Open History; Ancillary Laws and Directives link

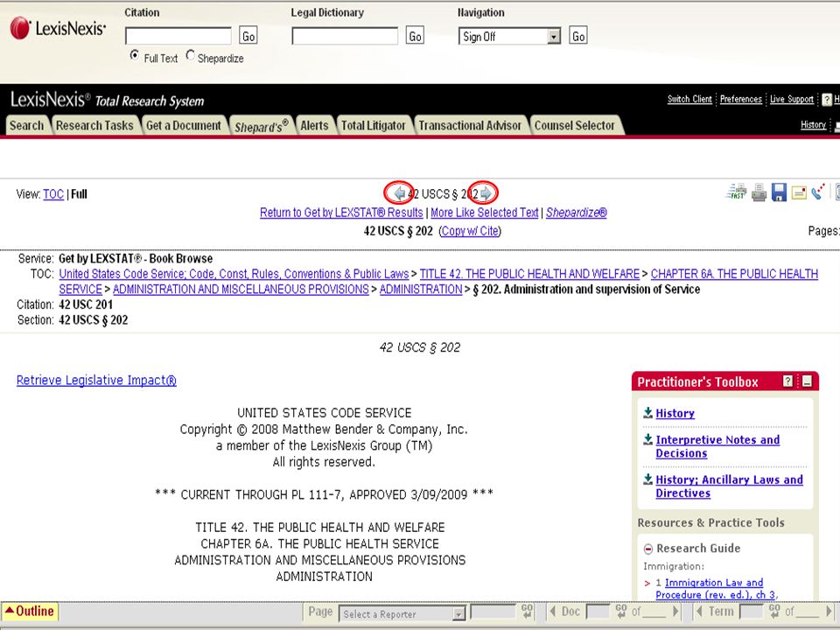(x=729, y=486)
